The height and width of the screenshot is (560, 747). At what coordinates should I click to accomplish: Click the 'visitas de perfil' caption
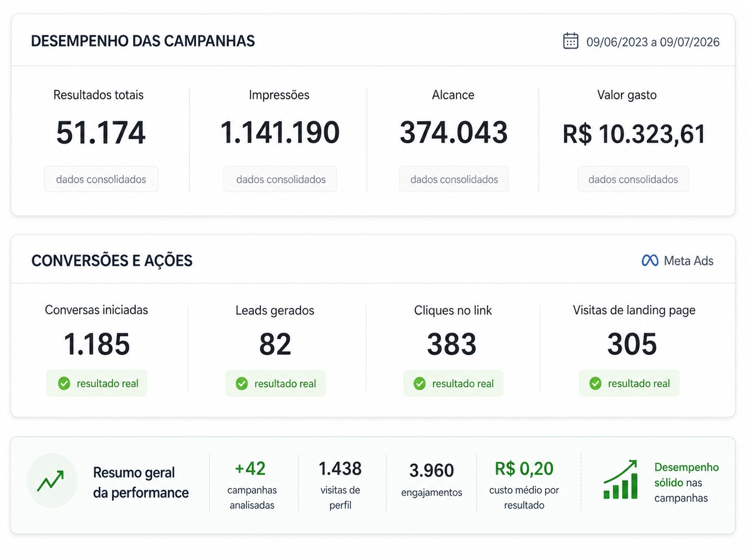tap(340, 498)
